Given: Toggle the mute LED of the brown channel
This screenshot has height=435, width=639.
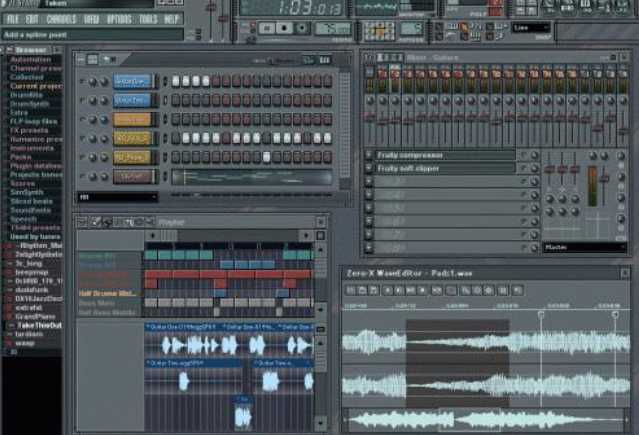Looking at the screenshot, I should (x=83, y=176).
